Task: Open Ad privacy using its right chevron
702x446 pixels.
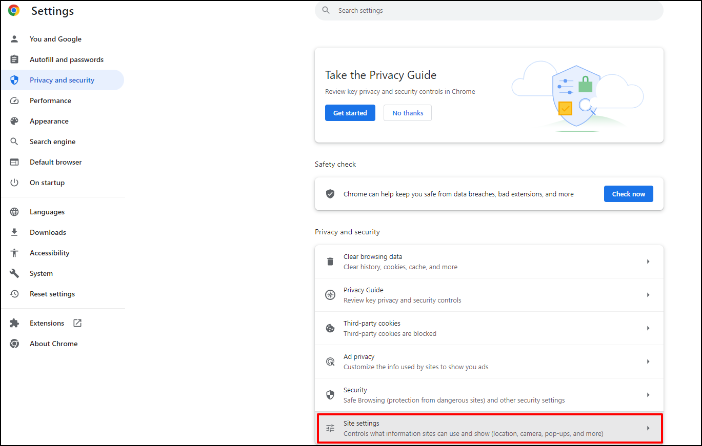Action: tap(648, 362)
